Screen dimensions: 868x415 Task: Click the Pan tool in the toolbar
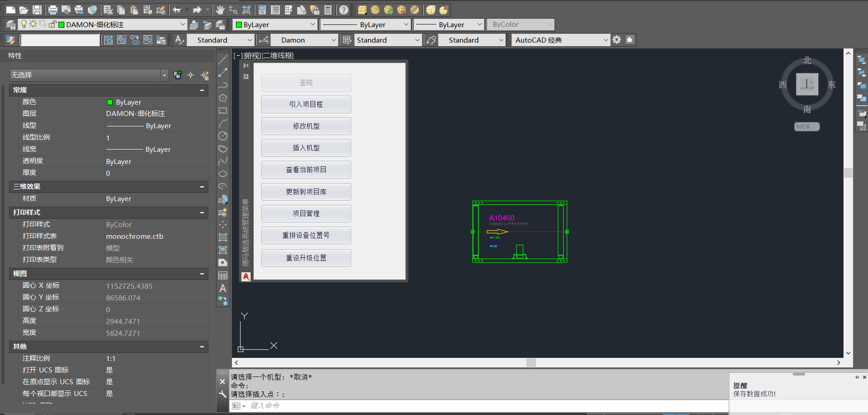pyautogui.click(x=221, y=10)
